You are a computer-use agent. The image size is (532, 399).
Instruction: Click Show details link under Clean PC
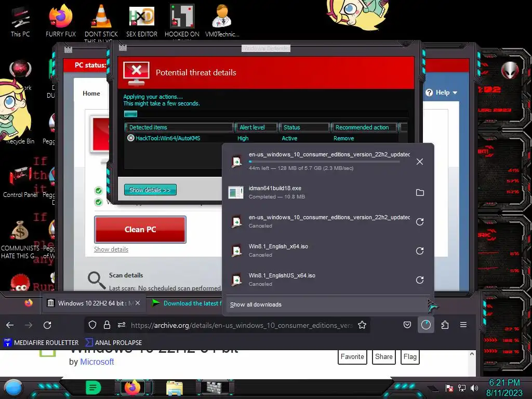pyautogui.click(x=111, y=249)
